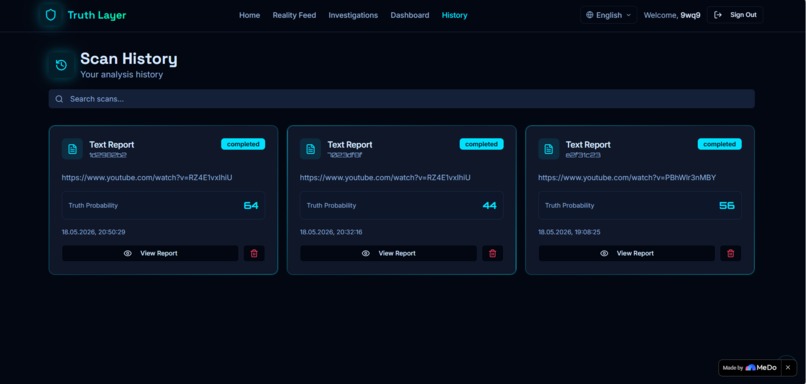Viewport: 806px width, 384px height.
Task: Click the document icon on the score 44 card
Action: click(310, 149)
